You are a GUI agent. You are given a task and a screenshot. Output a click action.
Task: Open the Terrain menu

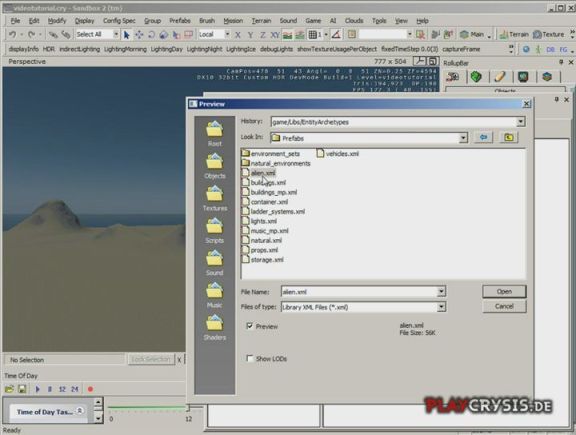261,21
